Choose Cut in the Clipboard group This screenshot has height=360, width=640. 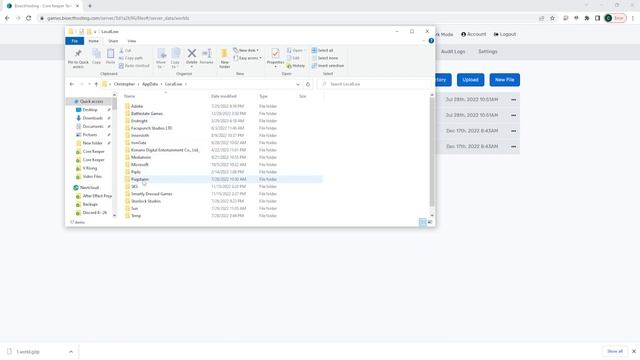pos(125,50)
